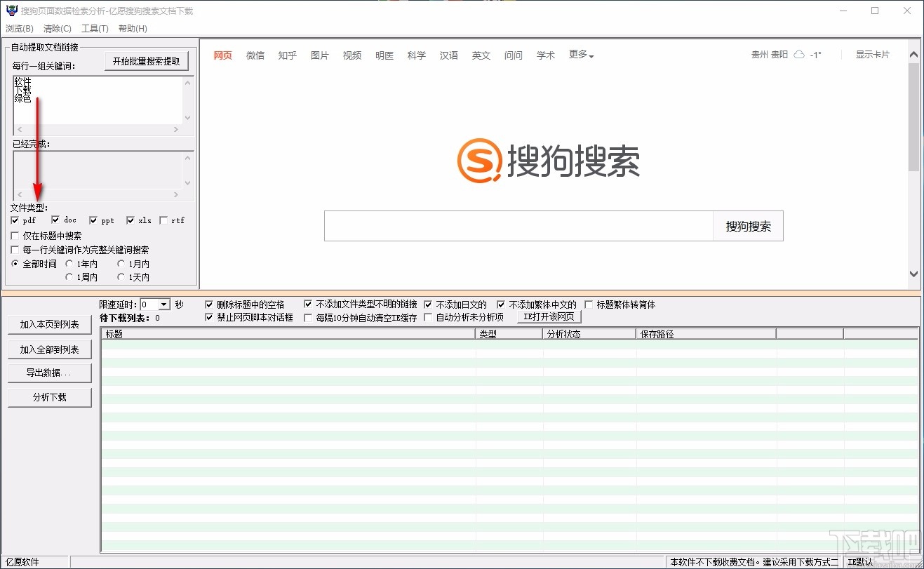Select the 1天内 time filter
924x569 pixels.
tap(122, 276)
